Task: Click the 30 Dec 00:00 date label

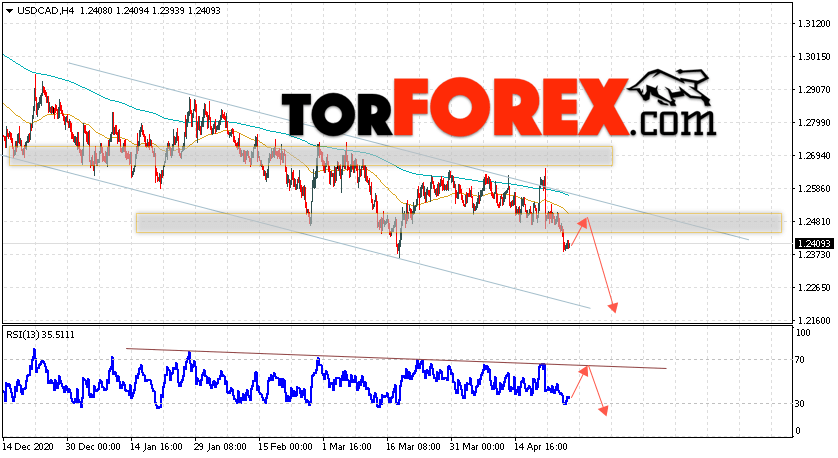Action: [95, 447]
